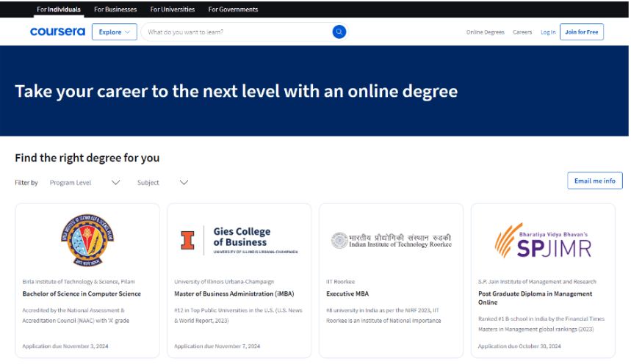Open the Executive MBA degree

tap(347, 294)
